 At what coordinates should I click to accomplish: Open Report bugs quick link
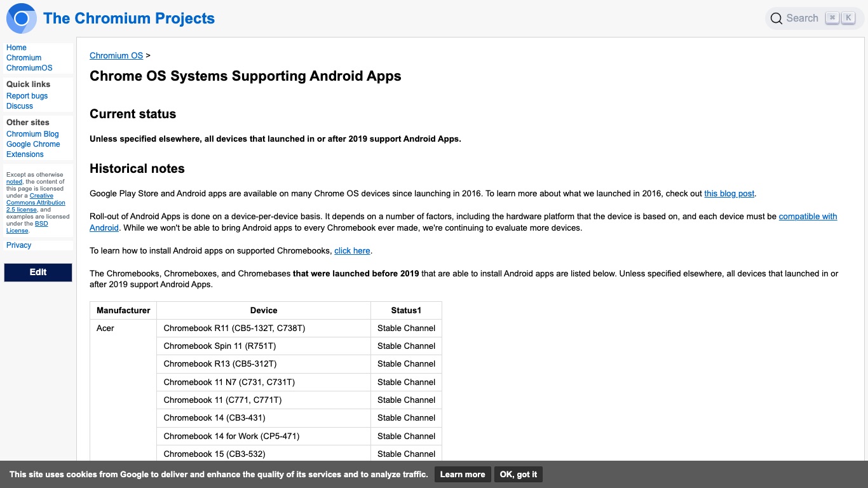(27, 96)
